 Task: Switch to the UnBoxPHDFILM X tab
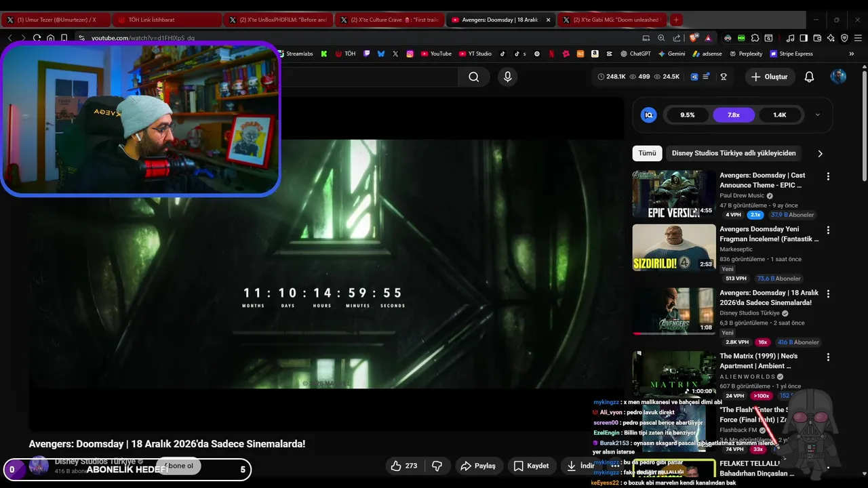pyautogui.click(x=277, y=20)
